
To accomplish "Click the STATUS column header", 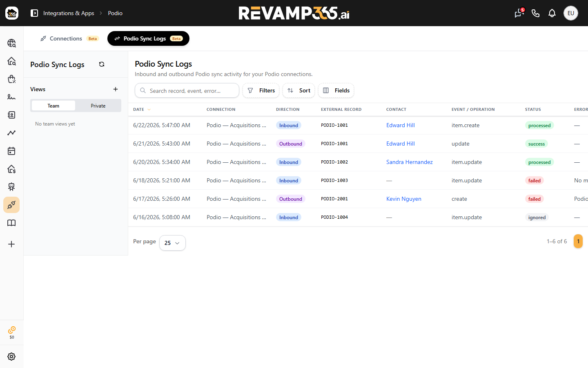I will pos(533,109).
